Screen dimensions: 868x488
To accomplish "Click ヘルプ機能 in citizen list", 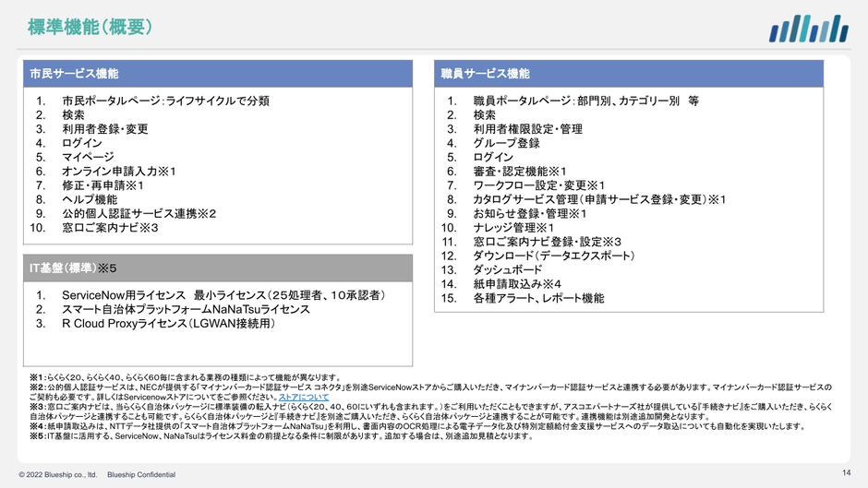I will click(x=90, y=199).
